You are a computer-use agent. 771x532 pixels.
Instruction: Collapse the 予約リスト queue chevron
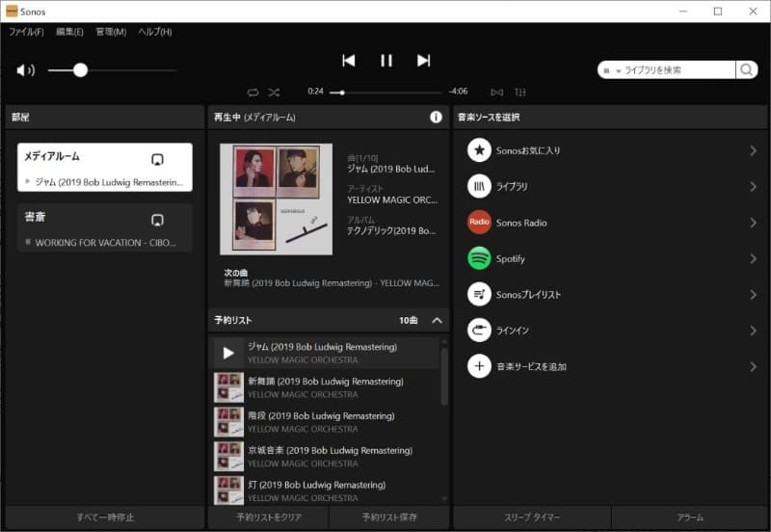tap(437, 321)
